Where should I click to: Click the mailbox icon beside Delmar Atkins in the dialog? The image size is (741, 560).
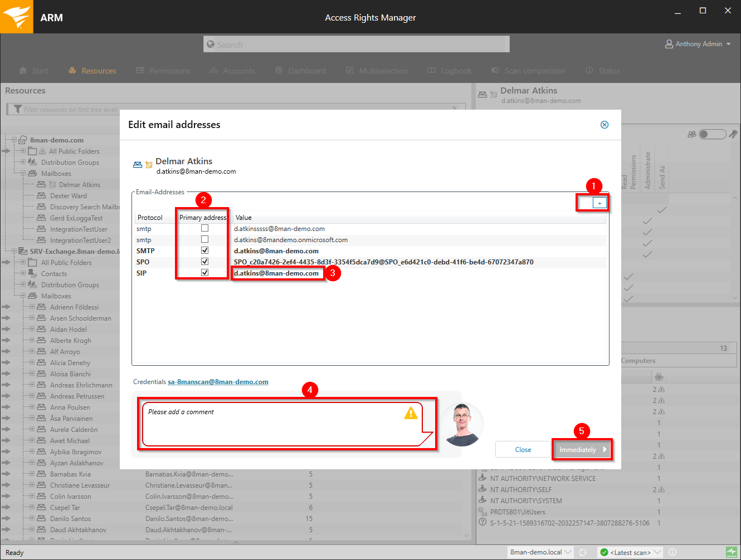click(138, 165)
